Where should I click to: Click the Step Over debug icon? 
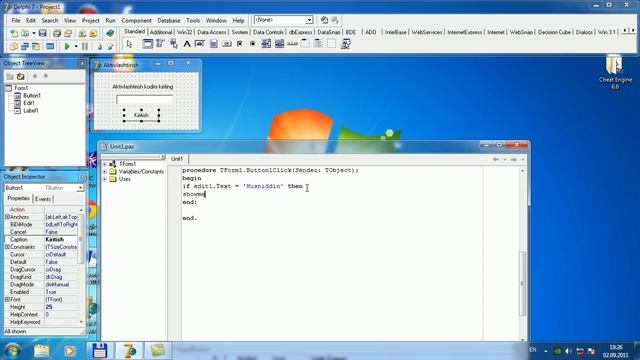coord(110,47)
